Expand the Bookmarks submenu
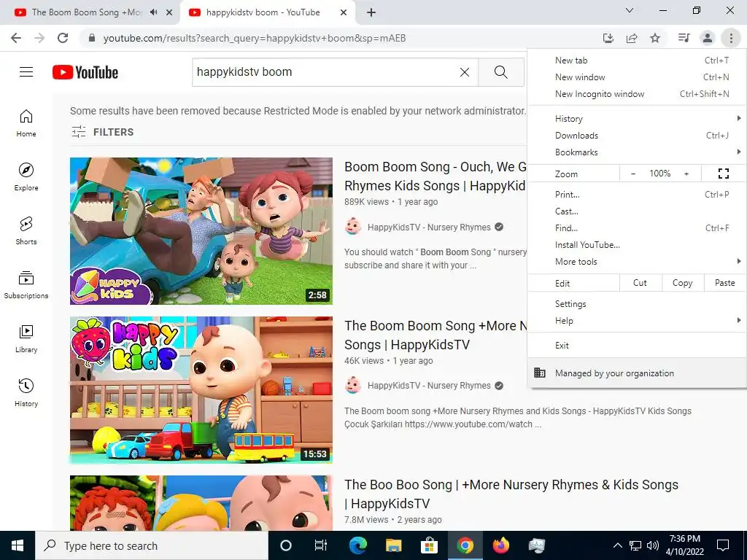The image size is (747, 560). tap(637, 152)
